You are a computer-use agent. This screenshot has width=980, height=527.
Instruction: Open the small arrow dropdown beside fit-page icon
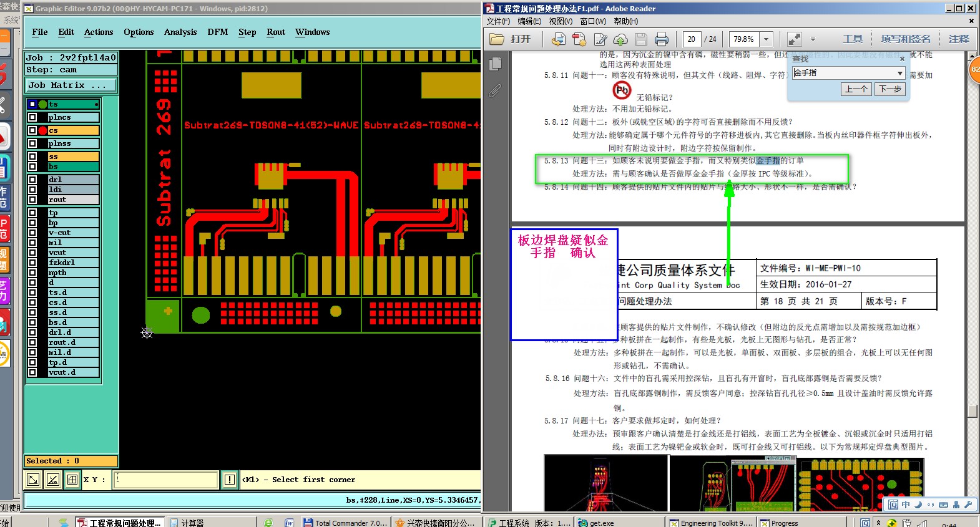point(813,39)
